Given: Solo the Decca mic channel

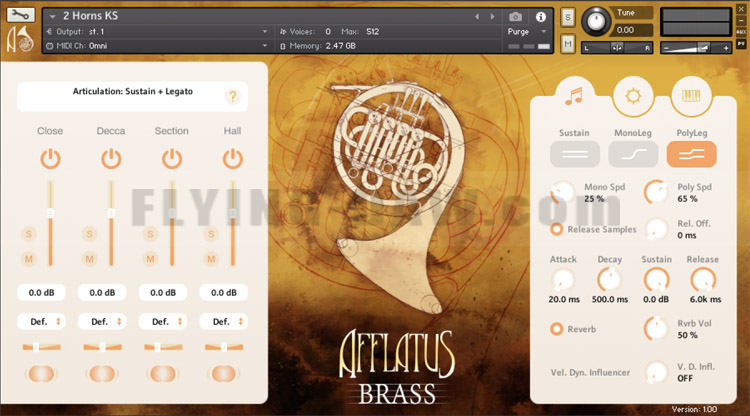Looking at the screenshot, I should tap(89, 234).
